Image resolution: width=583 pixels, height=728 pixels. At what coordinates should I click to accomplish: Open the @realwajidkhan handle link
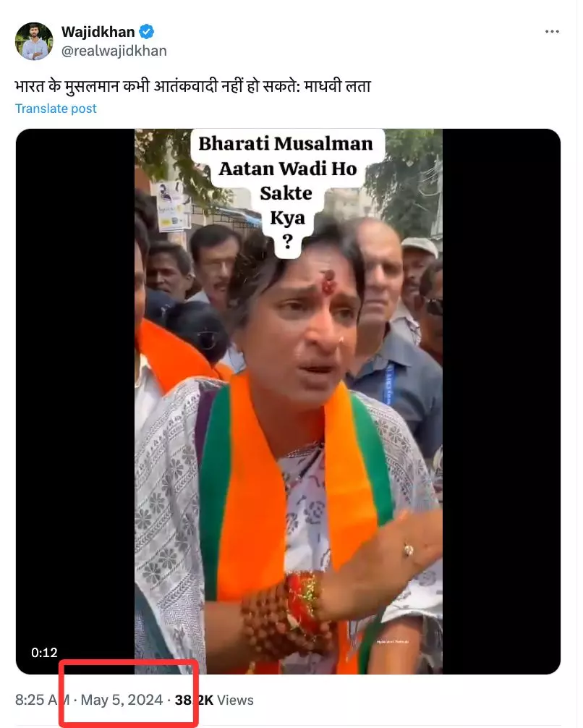114,51
